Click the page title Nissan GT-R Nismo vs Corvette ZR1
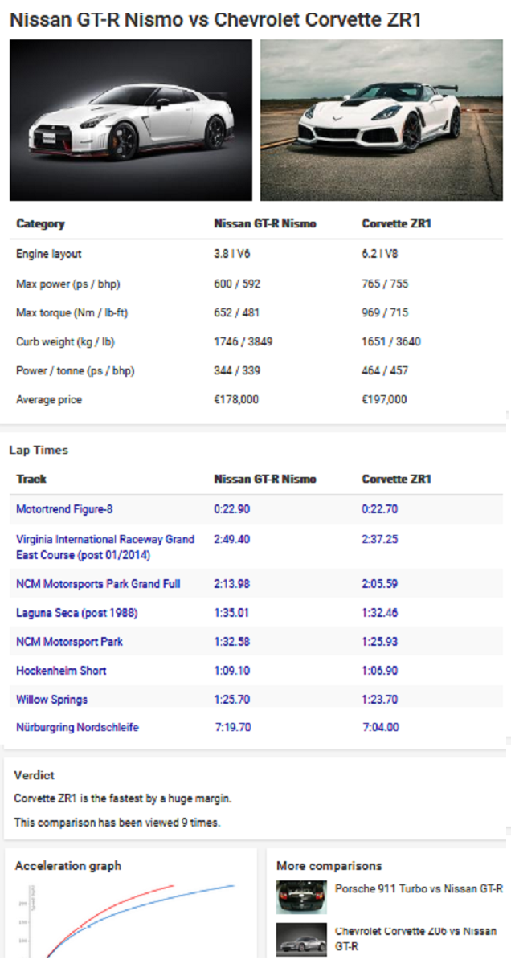This screenshot has width=511, height=980. pyautogui.click(x=215, y=19)
